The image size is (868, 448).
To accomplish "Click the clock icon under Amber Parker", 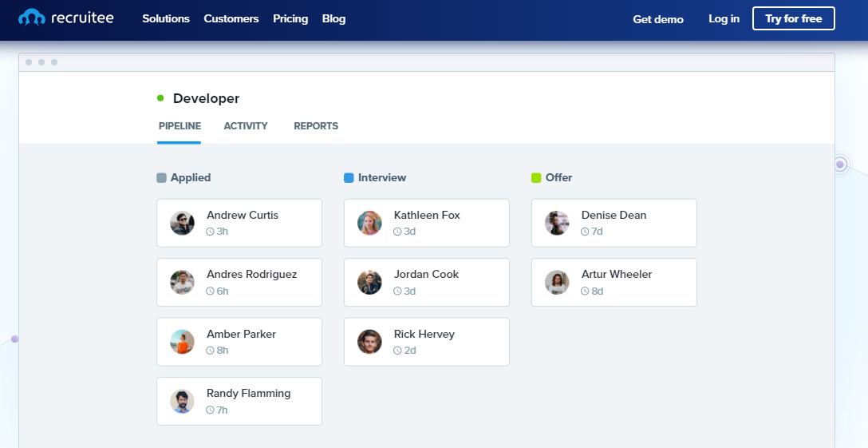I will point(211,351).
